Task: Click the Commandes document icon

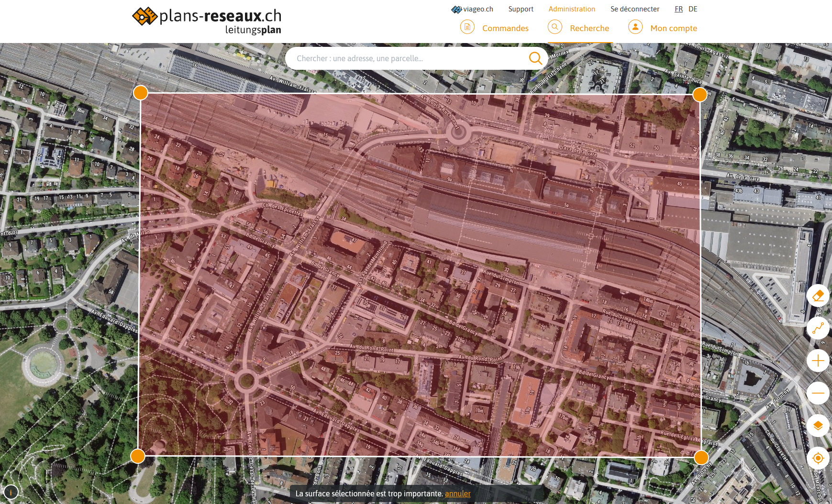Action: pyautogui.click(x=467, y=27)
